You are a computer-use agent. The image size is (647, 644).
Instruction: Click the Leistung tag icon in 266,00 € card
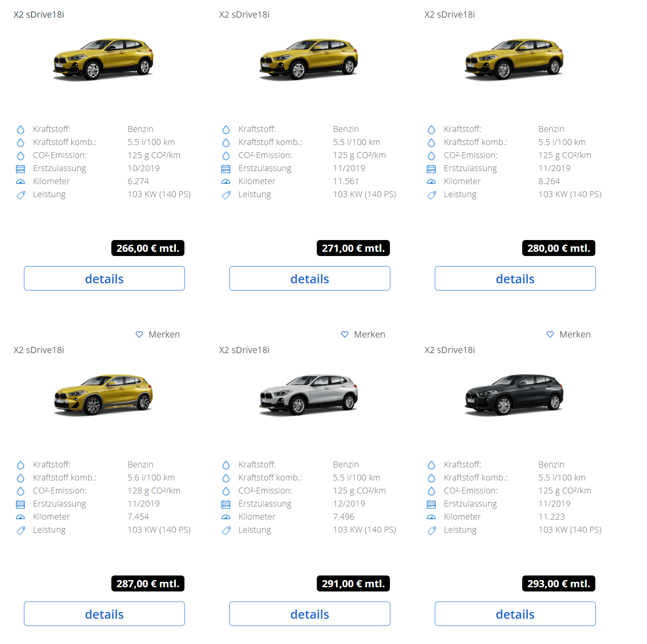click(x=21, y=195)
